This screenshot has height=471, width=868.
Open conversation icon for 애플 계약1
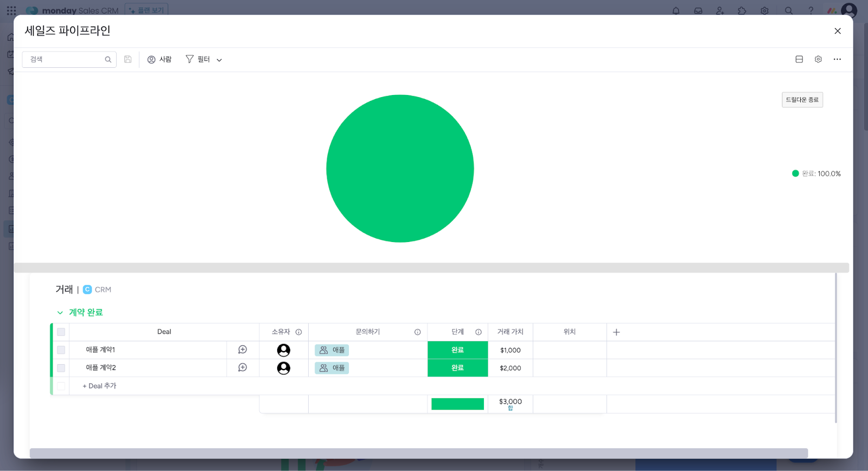242,350
